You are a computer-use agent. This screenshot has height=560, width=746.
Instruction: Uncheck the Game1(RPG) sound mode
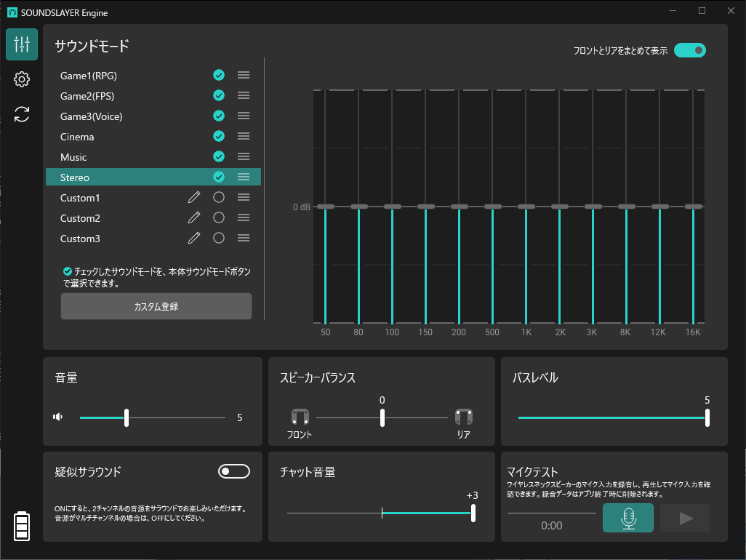[x=219, y=75]
